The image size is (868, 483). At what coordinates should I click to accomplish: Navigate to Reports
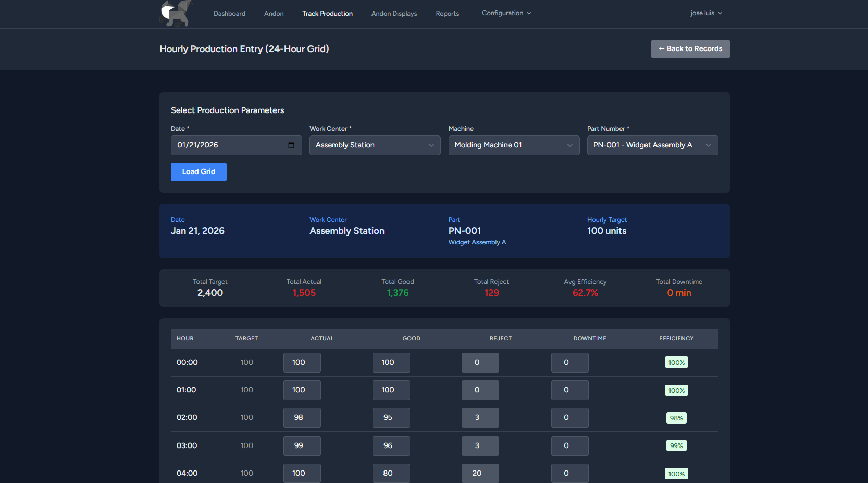447,14
